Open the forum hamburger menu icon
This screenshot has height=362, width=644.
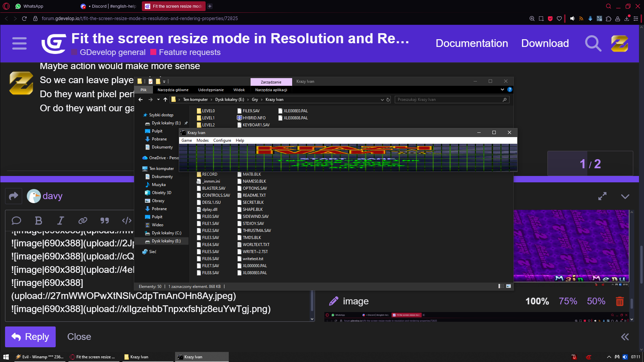pyautogui.click(x=19, y=44)
